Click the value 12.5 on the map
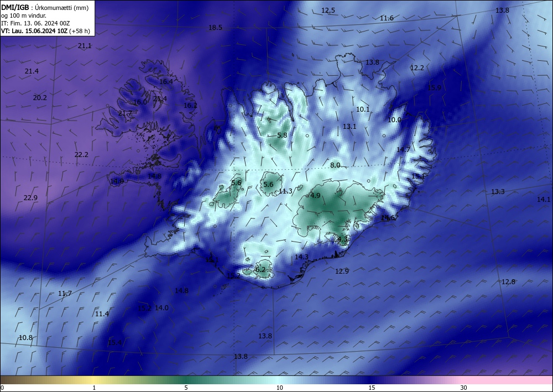 click(x=328, y=11)
